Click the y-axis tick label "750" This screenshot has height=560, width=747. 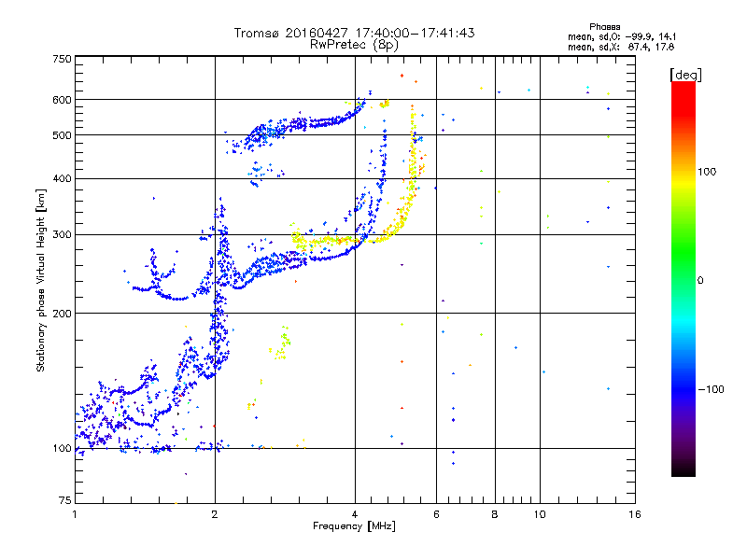pyautogui.click(x=62, y=59)
